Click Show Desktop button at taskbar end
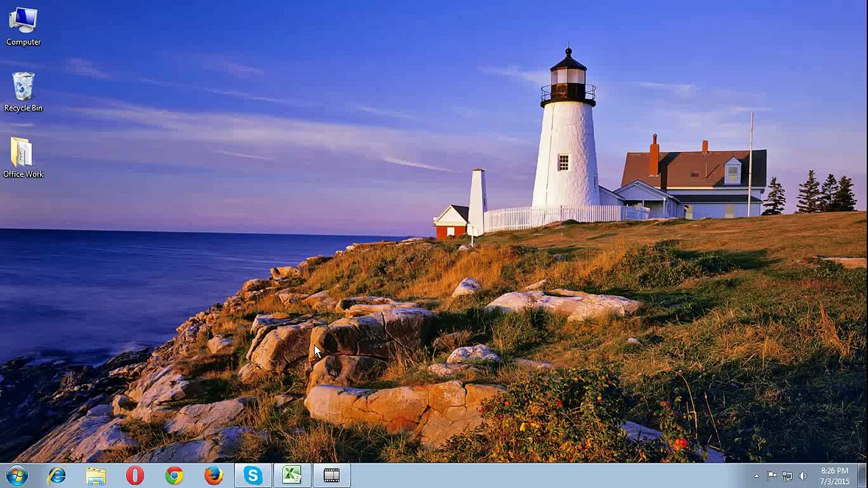Screen dimensions: 868x488 [x=863, y=476]
